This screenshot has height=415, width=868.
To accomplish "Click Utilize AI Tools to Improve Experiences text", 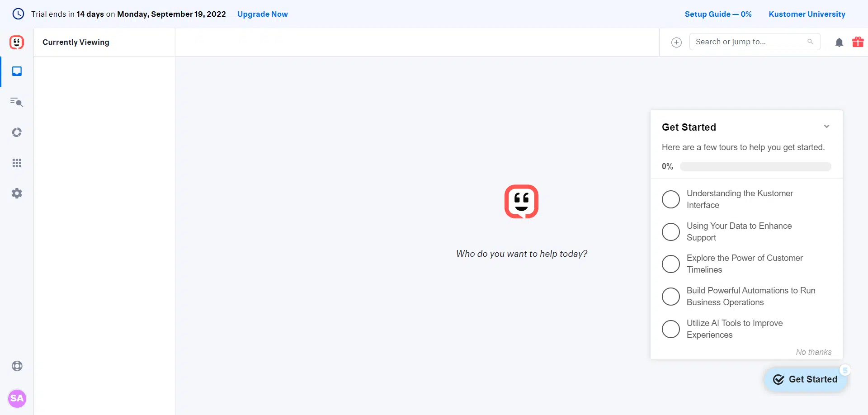I will [735, 329].
